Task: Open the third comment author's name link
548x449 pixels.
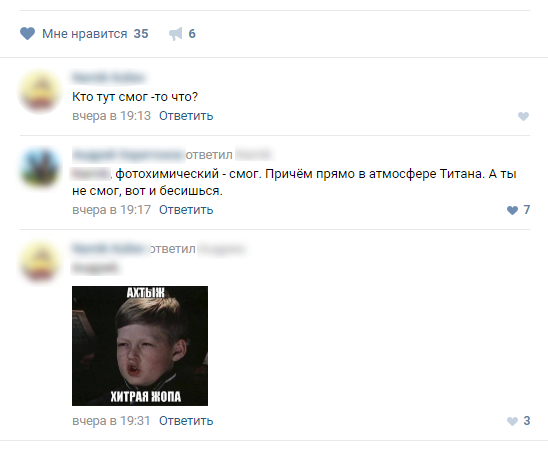Action: pos(111,248)
